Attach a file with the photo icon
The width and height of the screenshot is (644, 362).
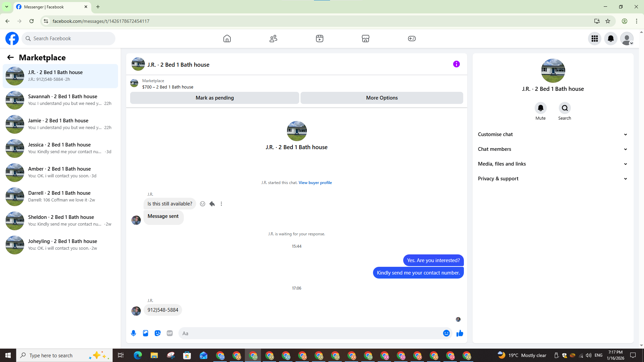[146, 333]
